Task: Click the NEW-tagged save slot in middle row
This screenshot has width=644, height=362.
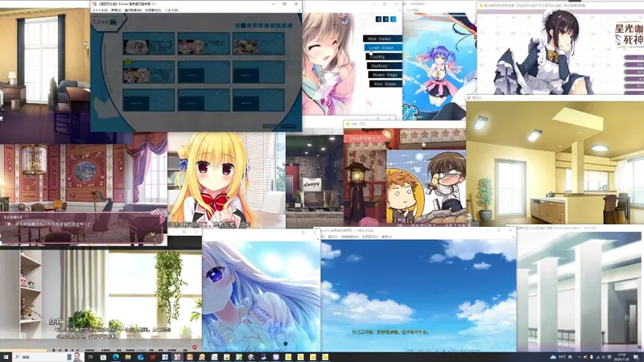Action: coord(148,72)
